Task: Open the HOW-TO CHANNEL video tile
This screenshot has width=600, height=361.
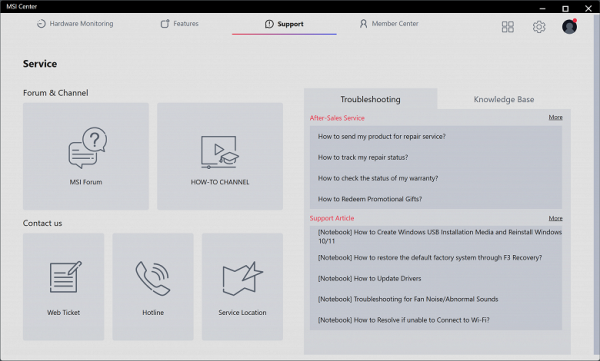Action: 220,156
